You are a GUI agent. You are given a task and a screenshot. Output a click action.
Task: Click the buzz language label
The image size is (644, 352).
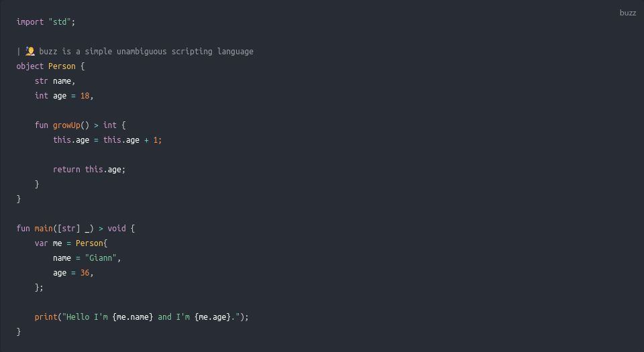coord(628,13)
